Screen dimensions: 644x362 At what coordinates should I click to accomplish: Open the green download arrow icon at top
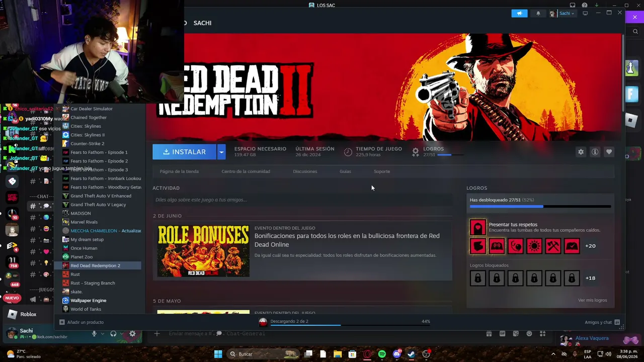pyautogui.click(x=596, y=5)
